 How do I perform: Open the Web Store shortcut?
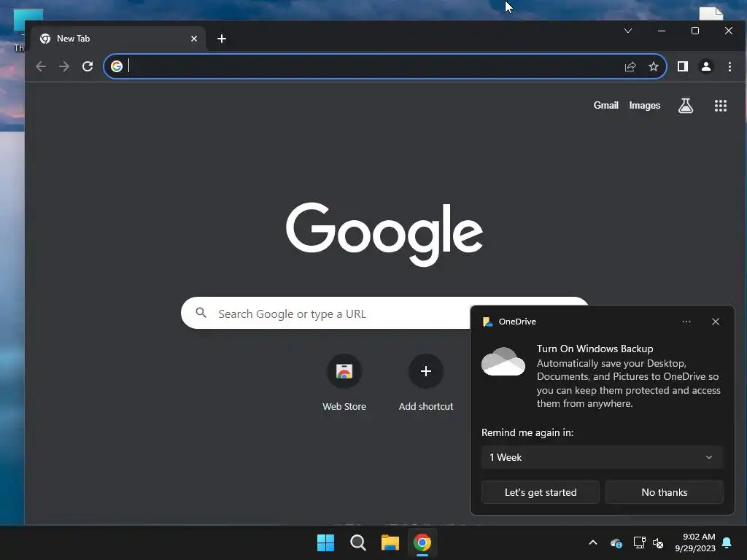click(x=344, y=383)
